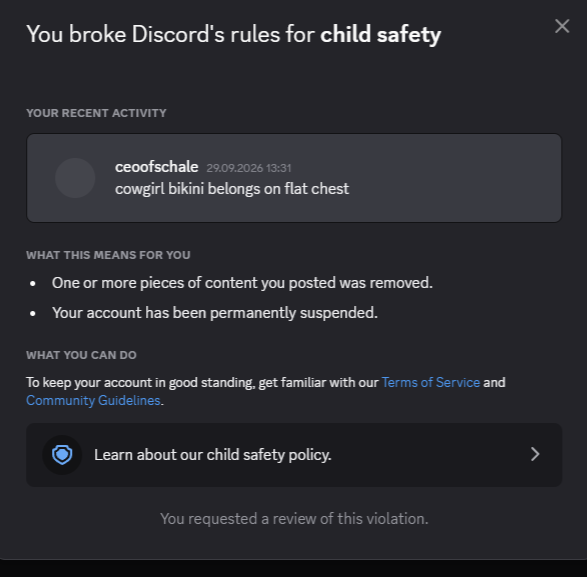Screen dimensions: 587x577
Task: Select 'Learn about our child safety policy.' text
Action: [213, 455]
